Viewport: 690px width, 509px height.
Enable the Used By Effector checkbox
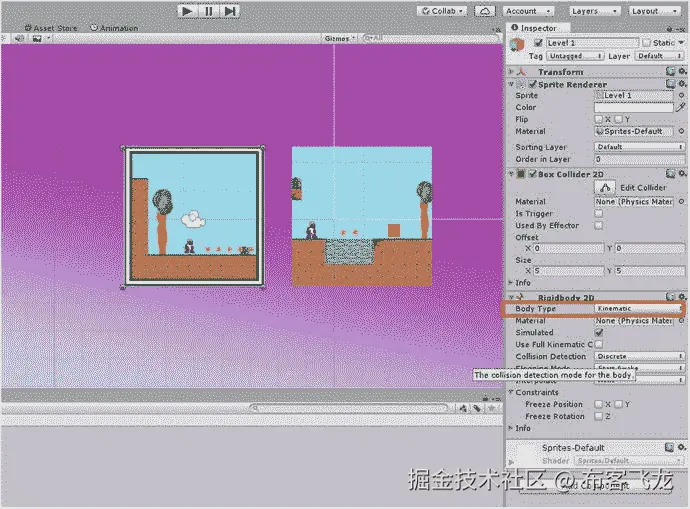tap(598, 225)
